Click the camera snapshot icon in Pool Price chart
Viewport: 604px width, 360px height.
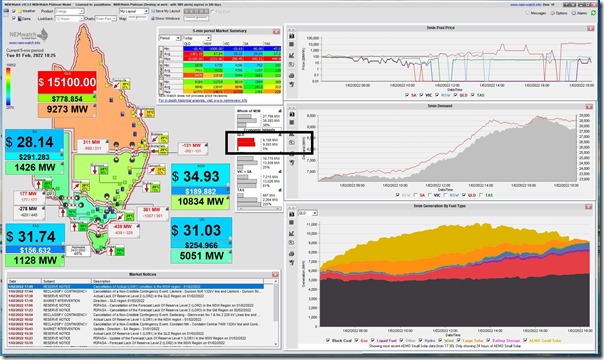click(292, 36)
